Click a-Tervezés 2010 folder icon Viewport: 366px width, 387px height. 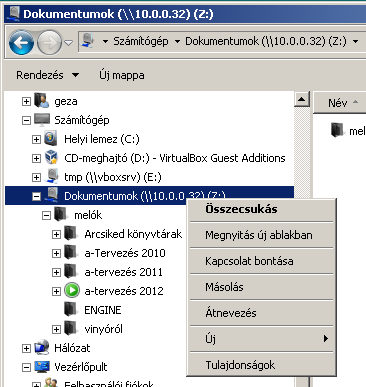pyautogui.click(x=71, y=252)
